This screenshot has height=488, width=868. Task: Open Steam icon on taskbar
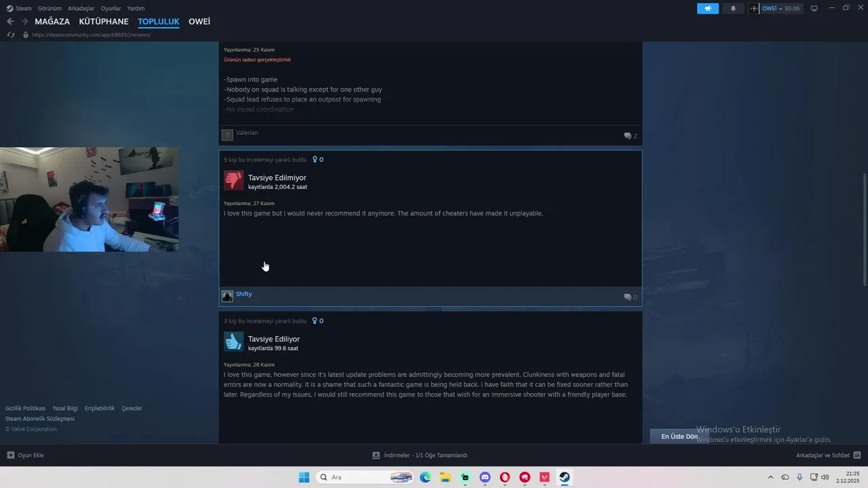tap(564, 477)
